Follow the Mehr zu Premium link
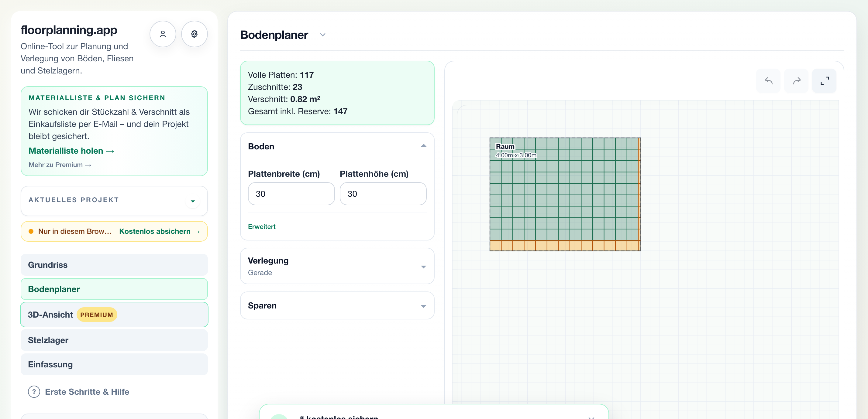The height and width of the screenshot is (419, 868). pyautogui.click(x=60, y=165)
